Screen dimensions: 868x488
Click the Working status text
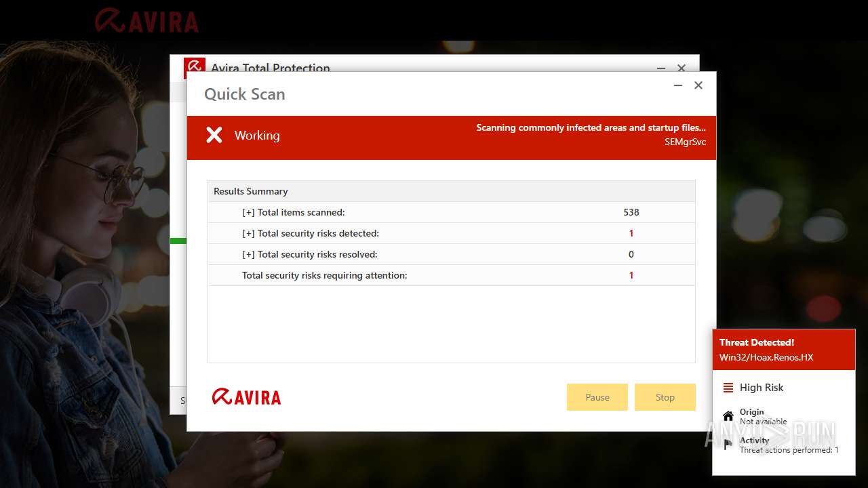click(x=257, y=136)
